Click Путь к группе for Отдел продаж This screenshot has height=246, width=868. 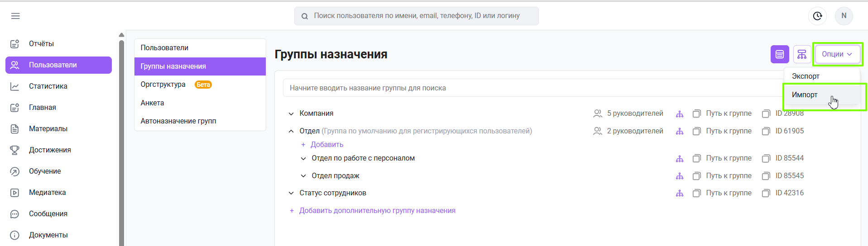pyautogui.click(x=729, y=176)
